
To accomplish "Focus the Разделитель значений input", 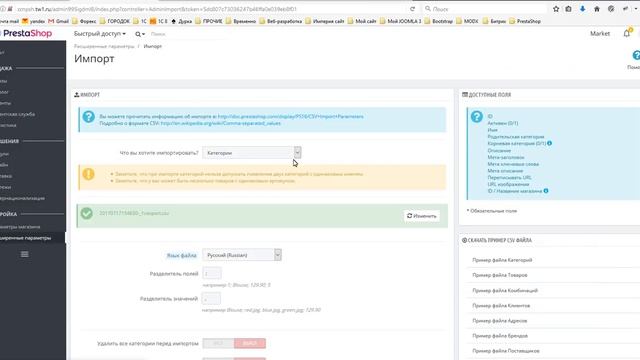I will (211, 298).
